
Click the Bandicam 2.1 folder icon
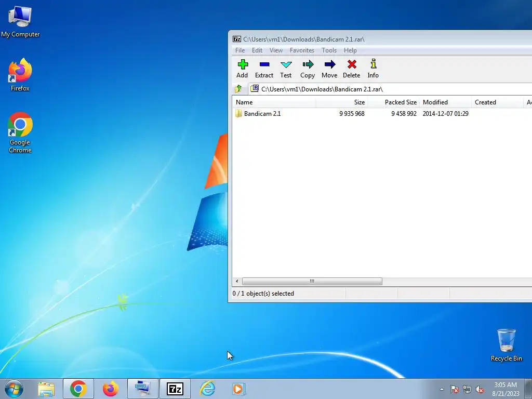coord(238,113)
